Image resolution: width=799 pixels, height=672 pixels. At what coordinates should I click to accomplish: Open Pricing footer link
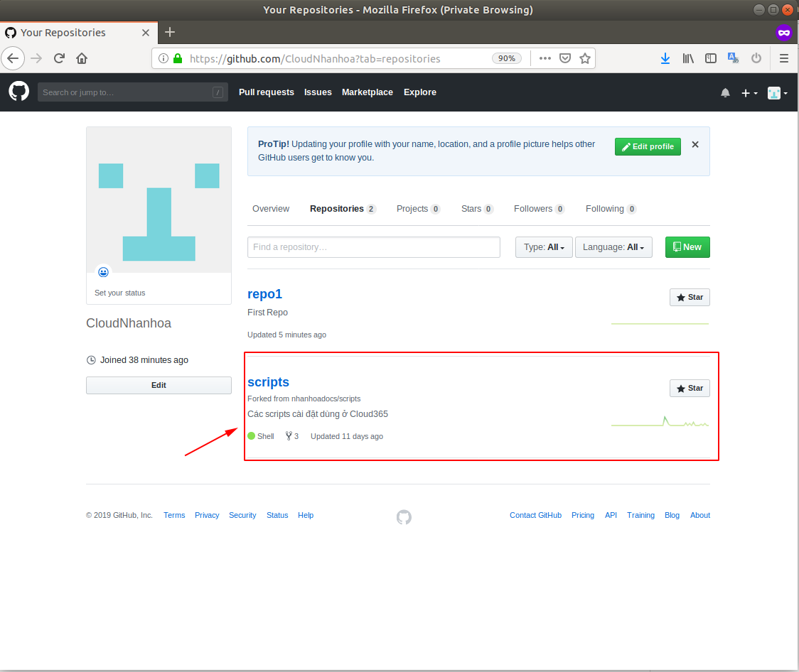(583, 515)
